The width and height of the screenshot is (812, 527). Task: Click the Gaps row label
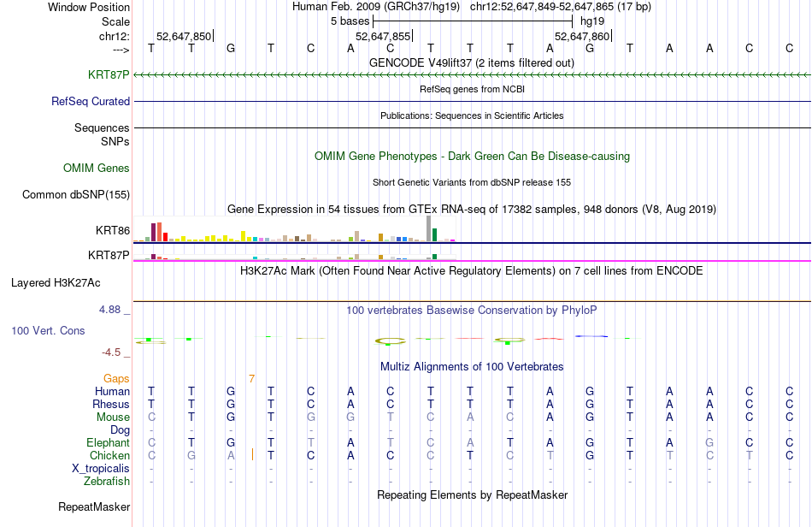(x=116, y=378)
